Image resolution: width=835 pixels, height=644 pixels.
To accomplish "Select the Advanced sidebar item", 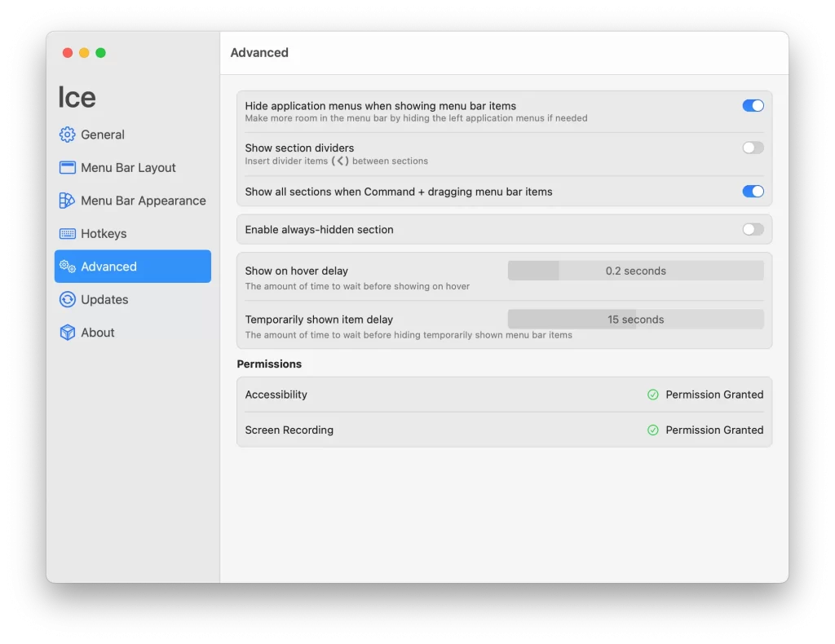I will [x=133, y=266].
